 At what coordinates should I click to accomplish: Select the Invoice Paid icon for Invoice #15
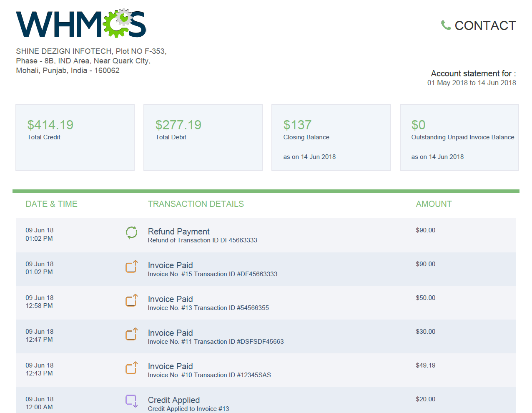click(131, 266)
